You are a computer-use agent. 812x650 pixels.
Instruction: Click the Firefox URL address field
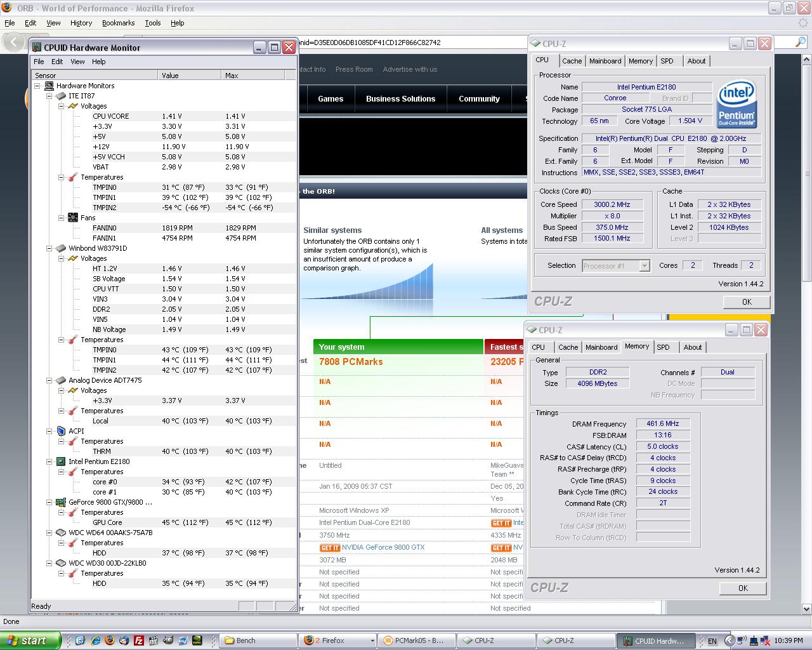coord(412,43)
